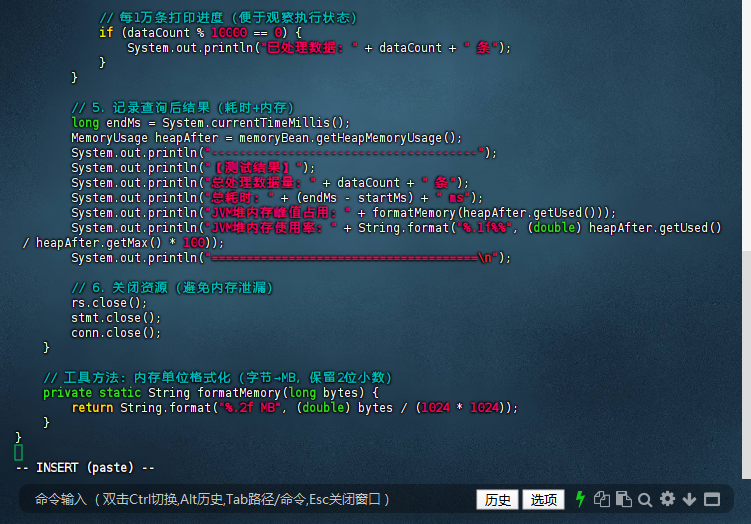Open search with the magnifier icon
Viewport: 751px width, 524px height.
point(645,499)
